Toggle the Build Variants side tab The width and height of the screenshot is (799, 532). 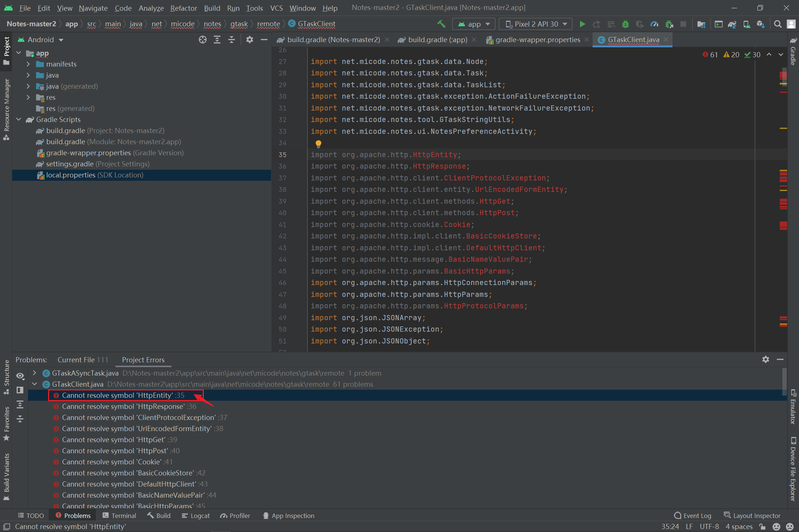point(6,477)
